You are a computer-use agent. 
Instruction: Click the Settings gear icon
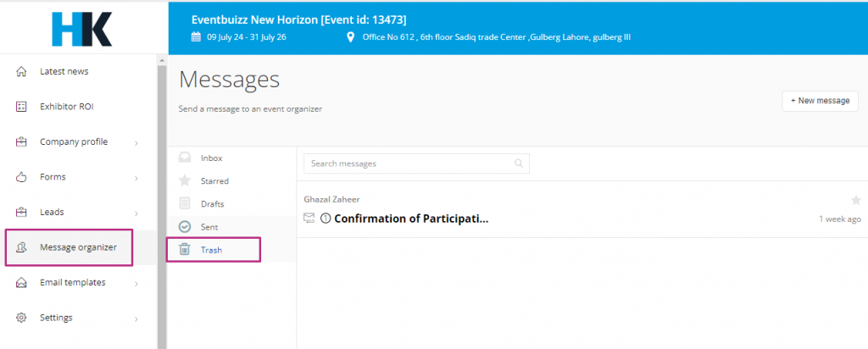pyautogui.click(x=21, y=318)
